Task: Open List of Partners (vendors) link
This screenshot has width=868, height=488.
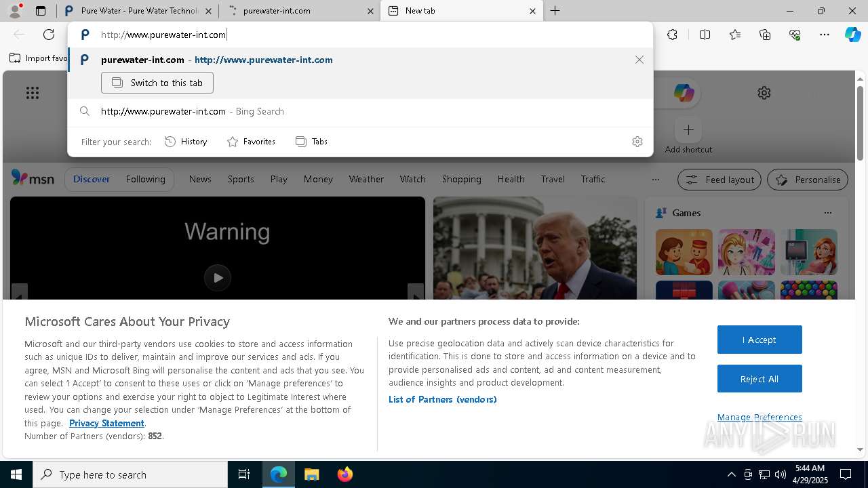Action: 443,399
